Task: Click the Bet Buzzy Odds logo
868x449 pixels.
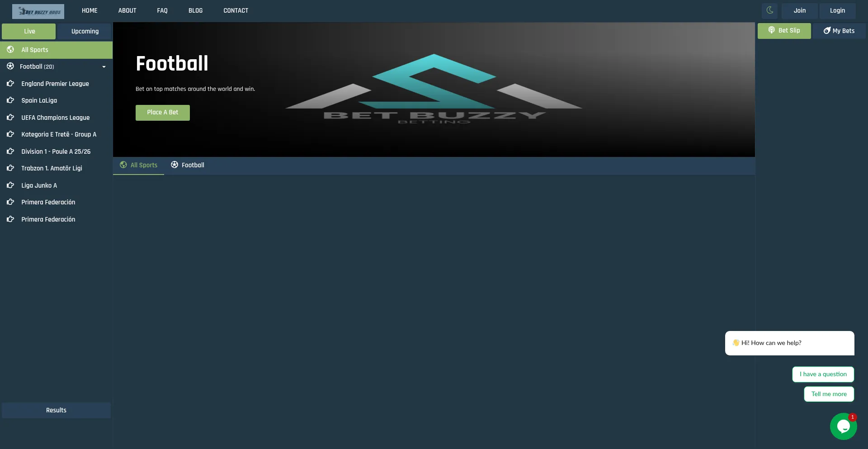Action: (38, 11)
